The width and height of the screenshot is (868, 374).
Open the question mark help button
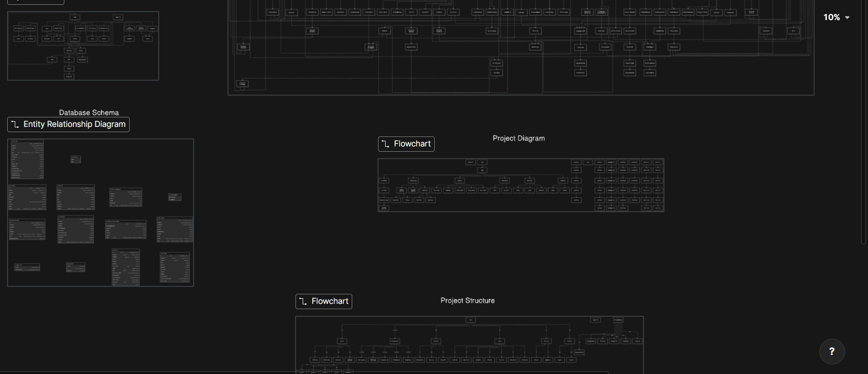[832, 352]
